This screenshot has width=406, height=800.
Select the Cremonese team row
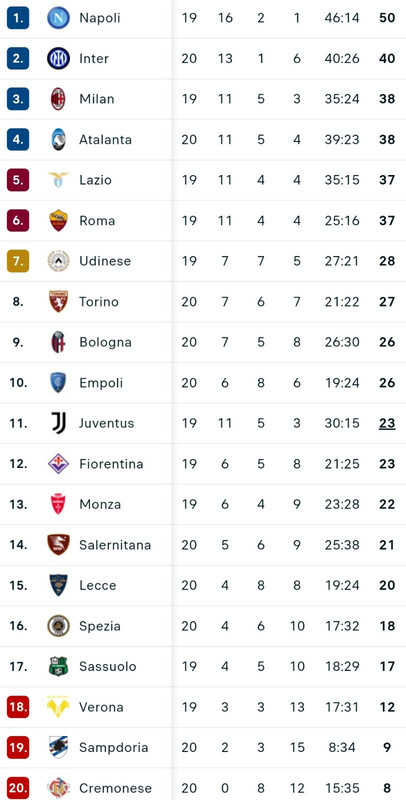tap(203, 788)
